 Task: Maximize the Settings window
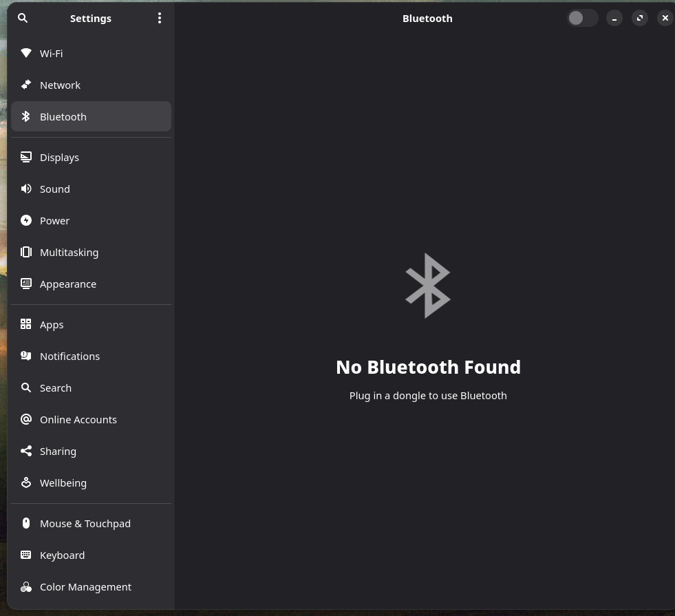640,18
